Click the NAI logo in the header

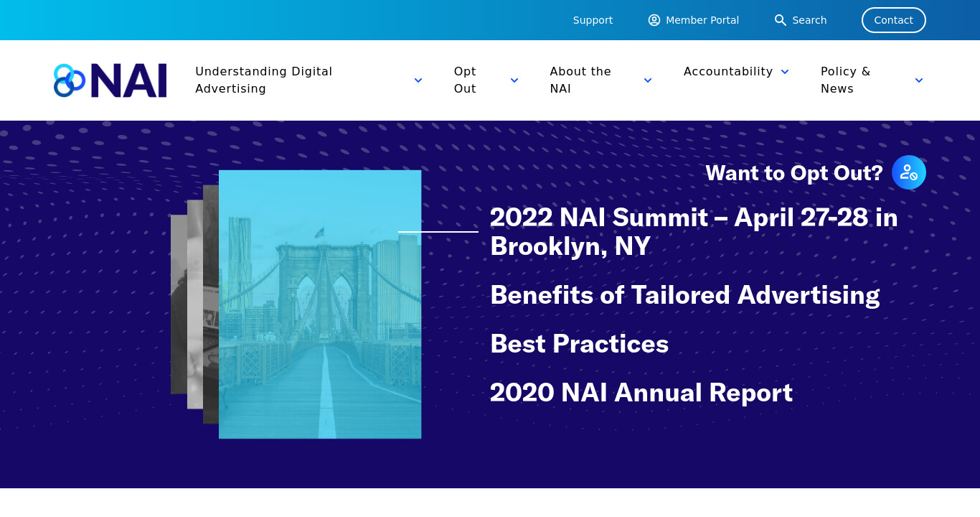[110, 80]
